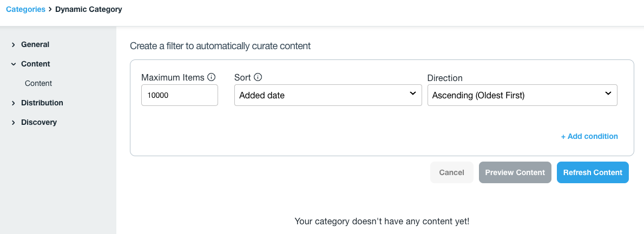
Task: Open the indented Content sub-item
Action: pyautogui.click(x=38, y=83)
